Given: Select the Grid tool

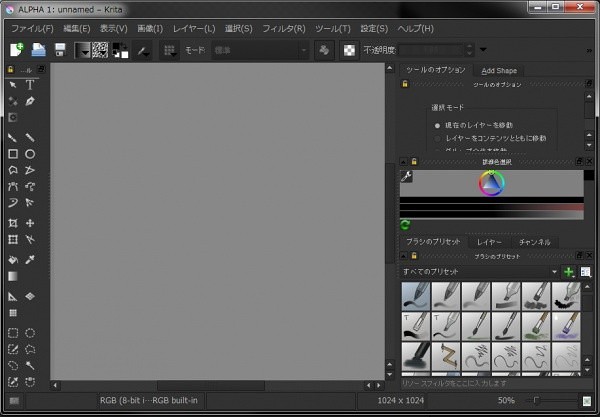Looking at the screenshot, I should [x=13, y=313].
